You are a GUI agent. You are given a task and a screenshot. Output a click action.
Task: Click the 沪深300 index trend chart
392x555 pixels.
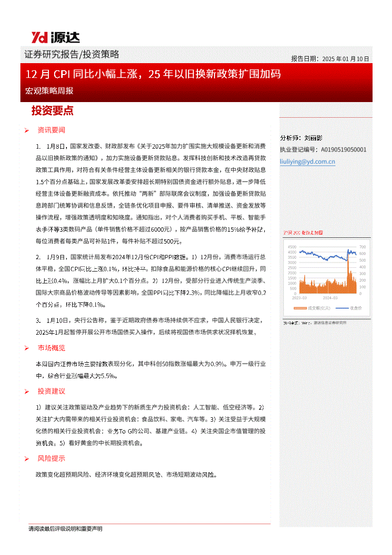tap(327, 278)
